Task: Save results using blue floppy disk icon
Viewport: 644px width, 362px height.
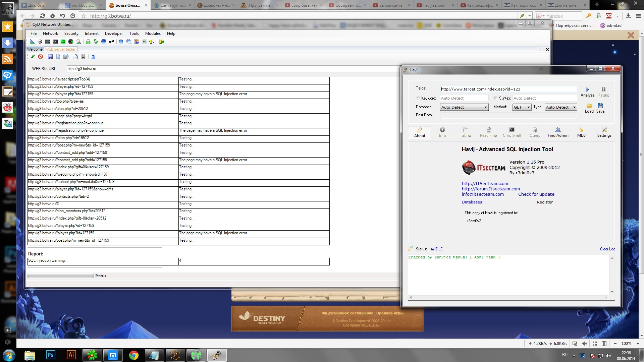Action: coord(50,57)
